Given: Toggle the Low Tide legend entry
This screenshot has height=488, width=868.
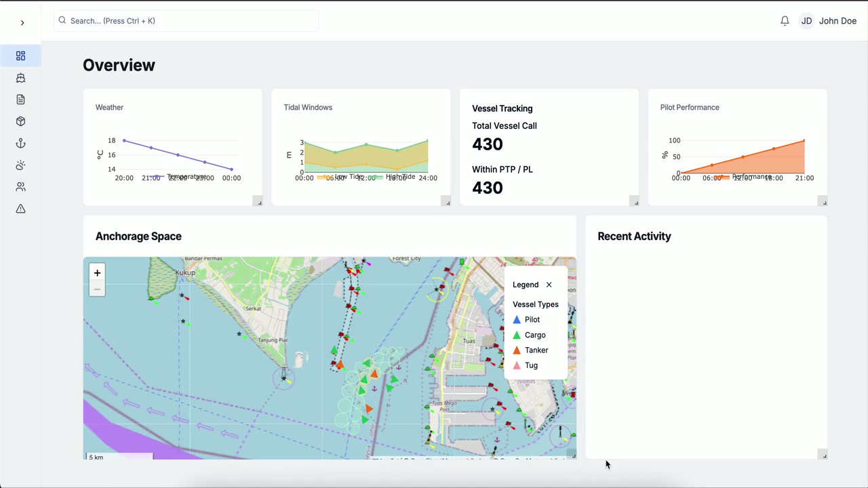Looking at the screenshot, I should [341, 177].
